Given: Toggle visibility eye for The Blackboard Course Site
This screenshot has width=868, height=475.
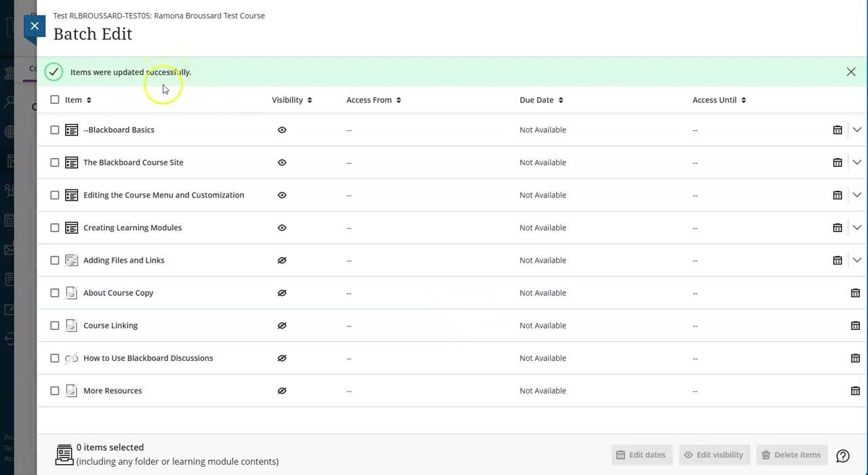Looking at the screenshot, I should 282,162.
